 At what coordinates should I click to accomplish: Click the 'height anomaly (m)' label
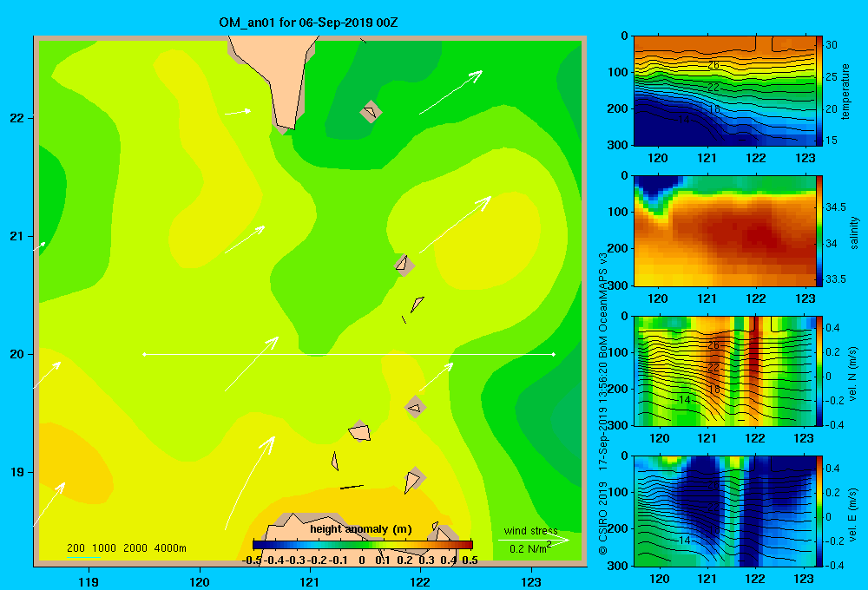pos(361,529)
